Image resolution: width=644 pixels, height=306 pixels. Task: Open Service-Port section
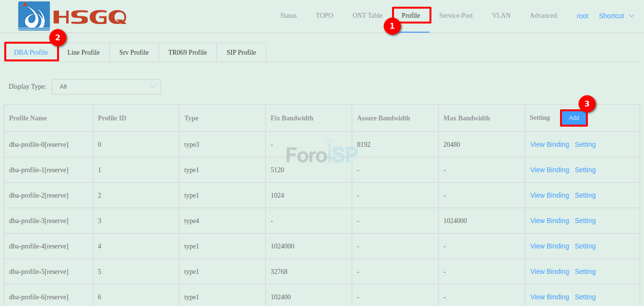(455, 15)
